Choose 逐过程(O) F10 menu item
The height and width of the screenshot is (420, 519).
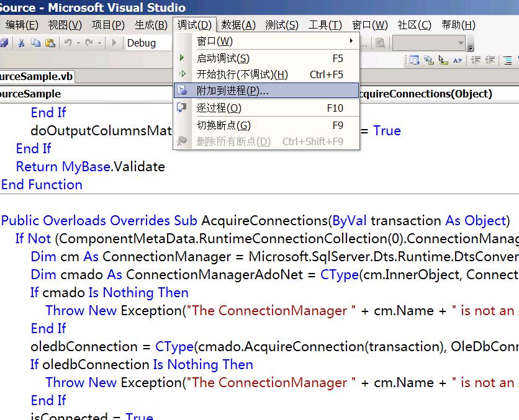pos(267,108)
